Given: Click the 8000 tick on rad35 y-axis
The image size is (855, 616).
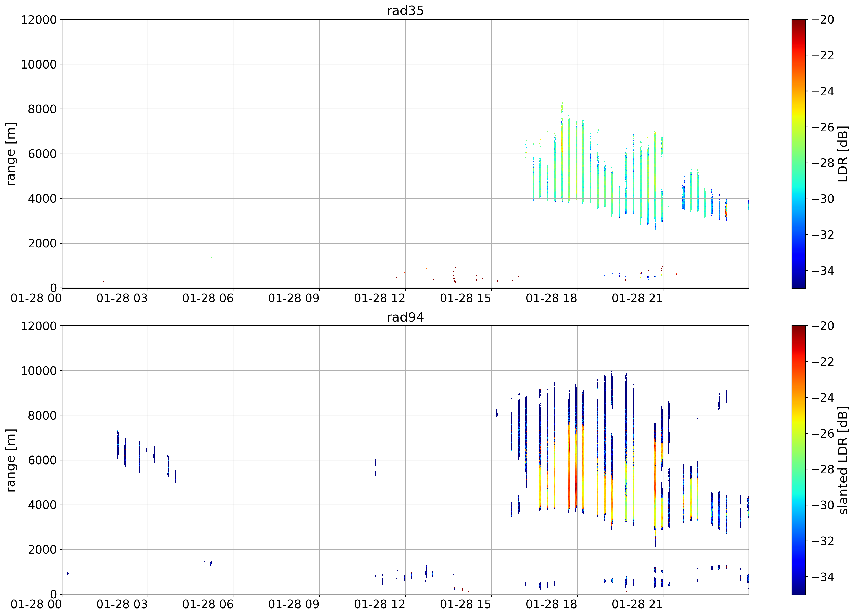Looking at the screenshot, I should [x=42, y=109].
